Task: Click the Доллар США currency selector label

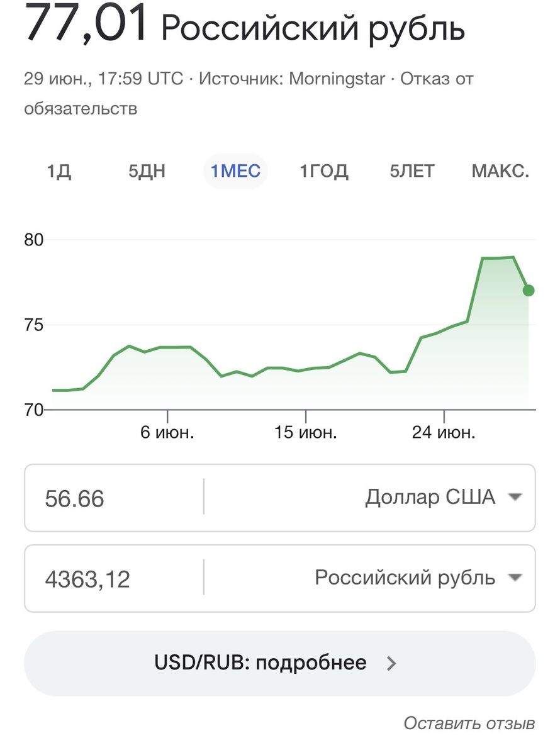Action: pos(430,497)
